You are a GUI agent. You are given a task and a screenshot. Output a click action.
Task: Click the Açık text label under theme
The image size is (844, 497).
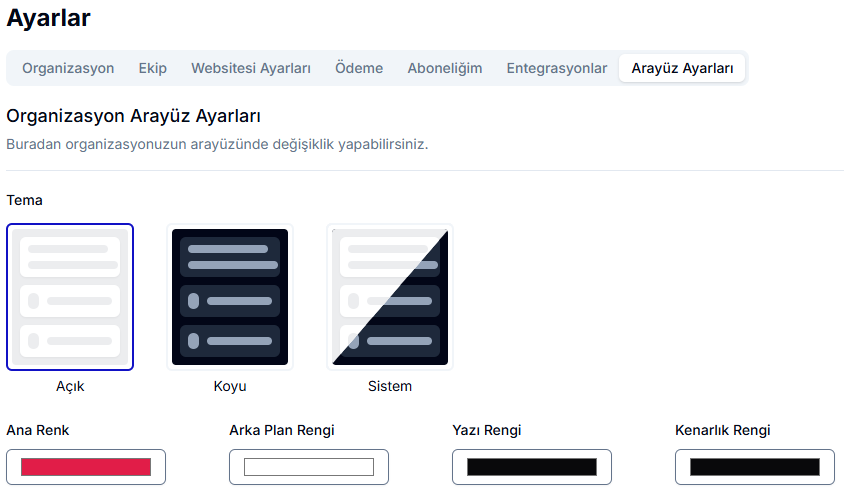click(70, 386)
